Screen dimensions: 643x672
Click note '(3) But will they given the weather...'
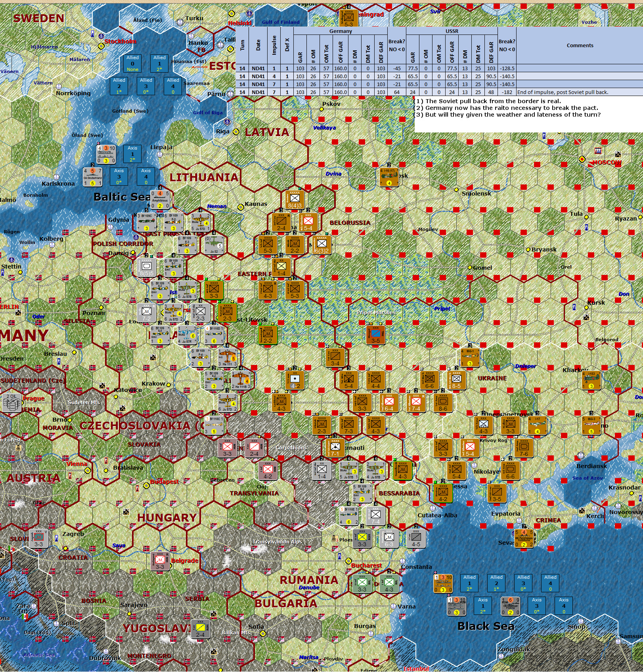click(507, 115)
